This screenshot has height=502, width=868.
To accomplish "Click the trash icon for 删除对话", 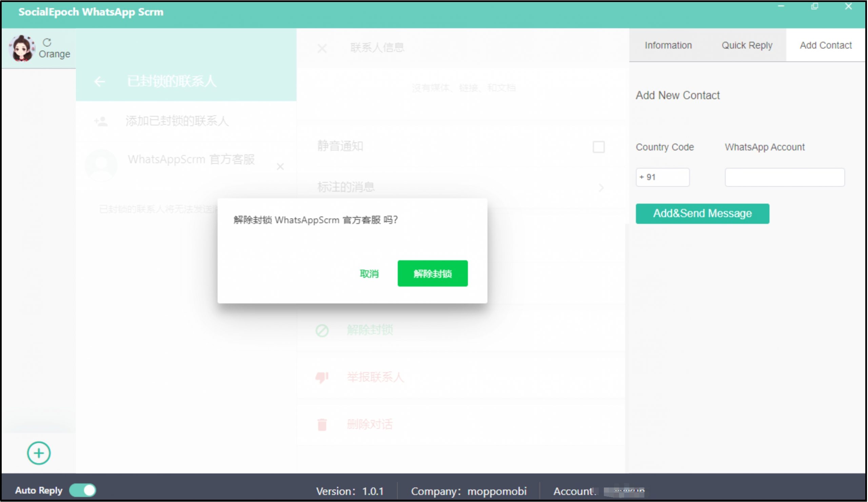I will (322, 425).
